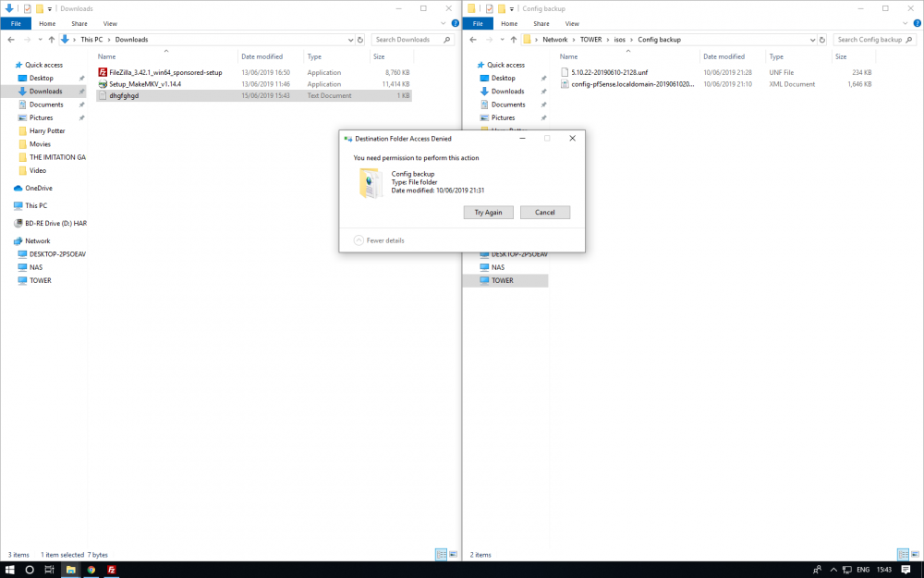Expand address history dropdown in Downloads window
This screenshot has width=924, height=578.
click(350, 40)
